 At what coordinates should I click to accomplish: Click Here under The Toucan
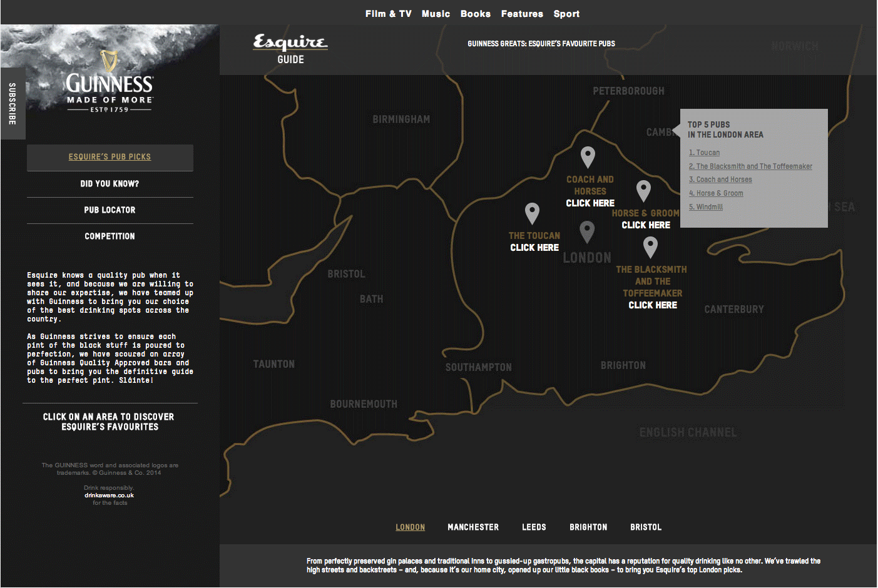[534, 248]
